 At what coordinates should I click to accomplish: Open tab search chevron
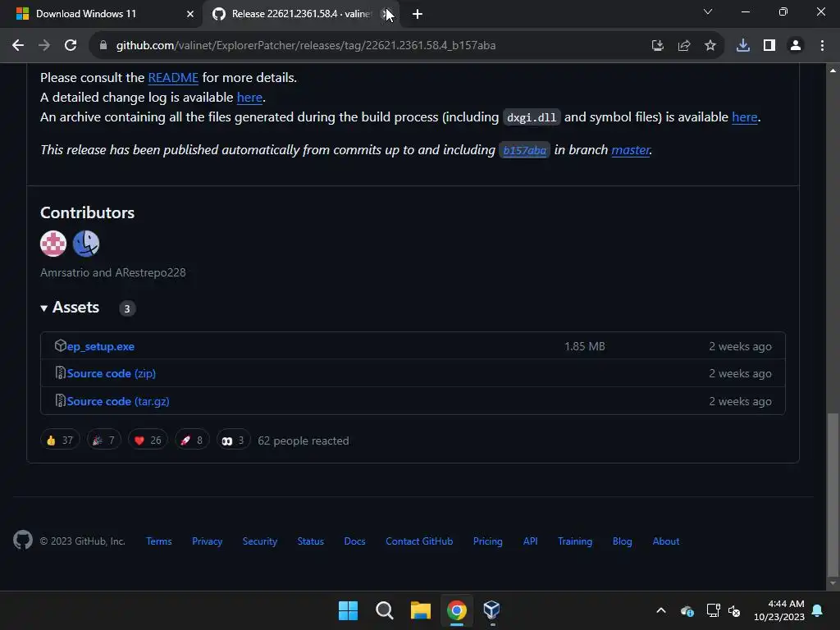[x=707, y=11]
